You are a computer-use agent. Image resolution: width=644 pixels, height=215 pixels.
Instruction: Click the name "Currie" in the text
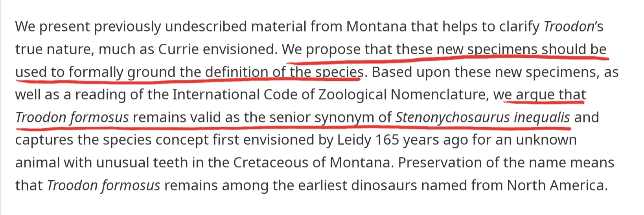point(178,50)
